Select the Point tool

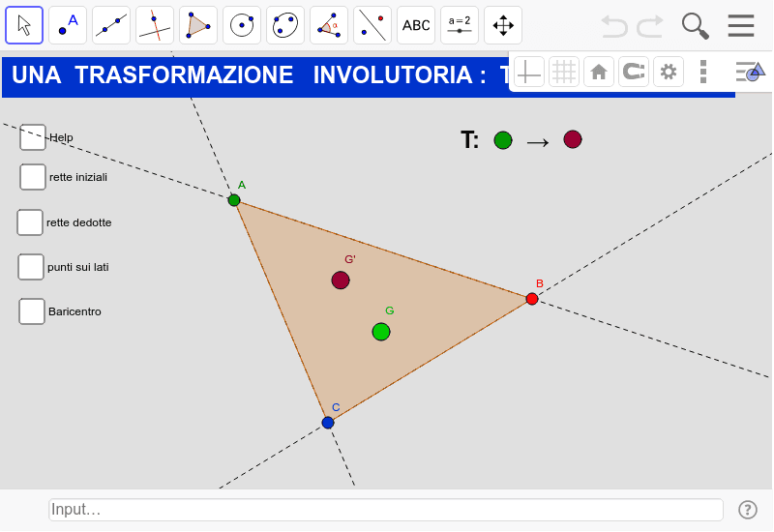[68, 25]
